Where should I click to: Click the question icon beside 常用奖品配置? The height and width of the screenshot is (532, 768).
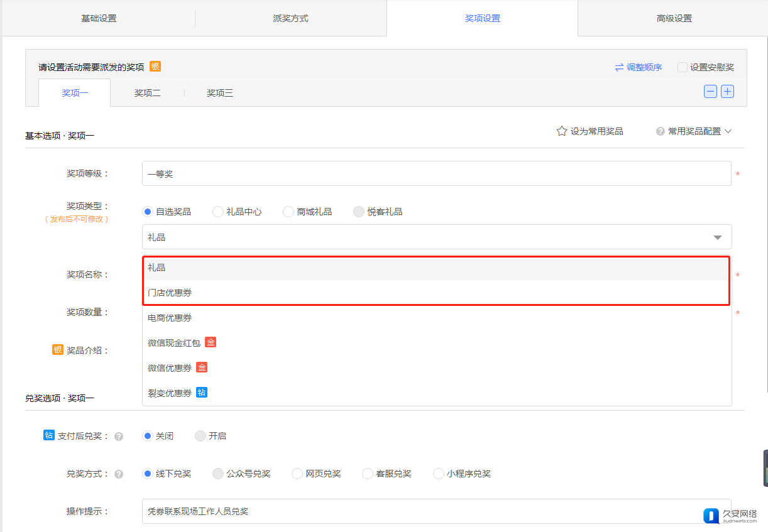click(661, 131)
